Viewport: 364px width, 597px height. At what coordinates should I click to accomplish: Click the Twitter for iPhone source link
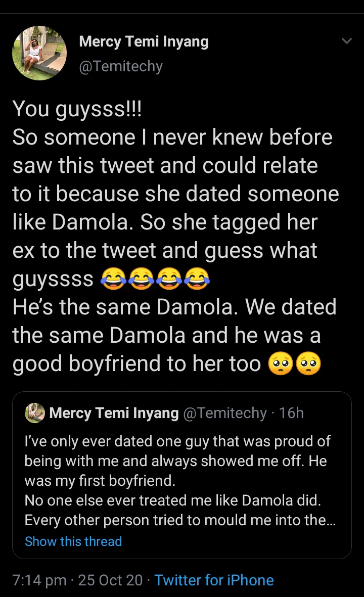(x=214, y=580)
